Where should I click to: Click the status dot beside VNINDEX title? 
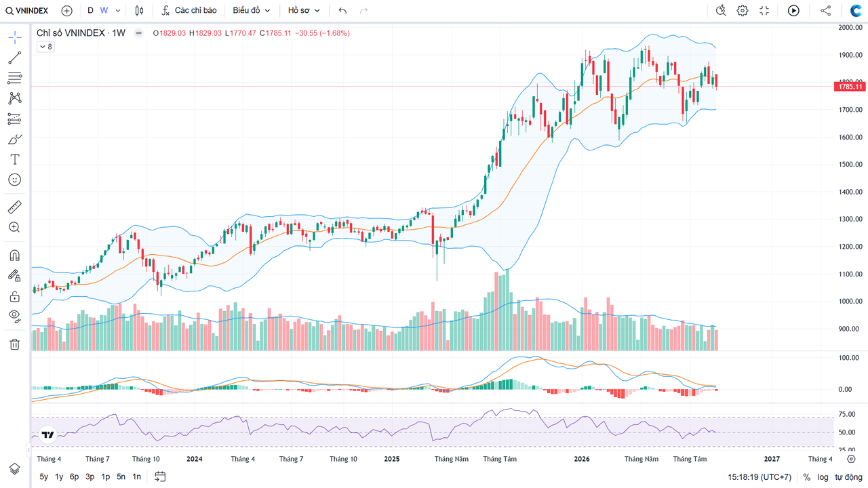(138, 33)
